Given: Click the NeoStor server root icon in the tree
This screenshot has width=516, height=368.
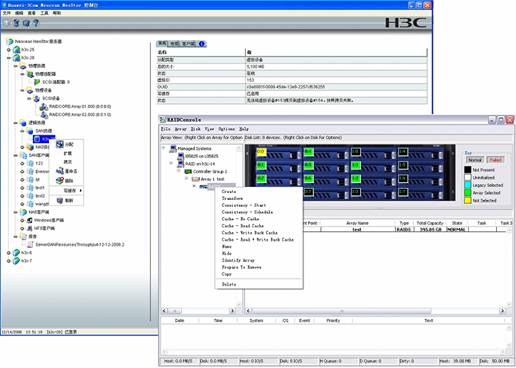Looking at the screenshot, I should coord(10,42).
